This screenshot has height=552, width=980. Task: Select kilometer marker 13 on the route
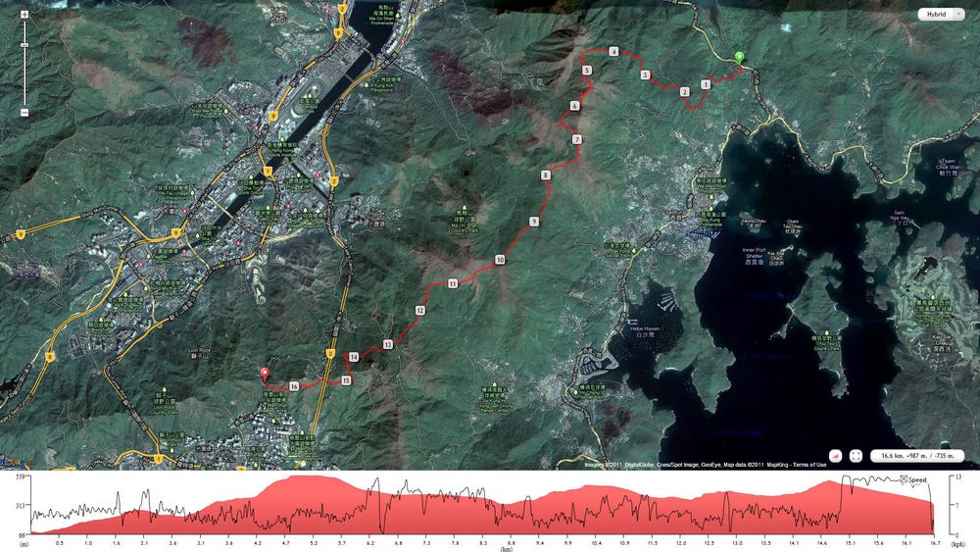(388, 345)
